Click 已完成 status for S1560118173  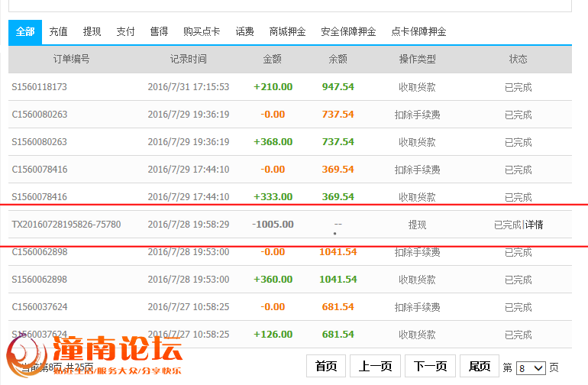(519, 87)
